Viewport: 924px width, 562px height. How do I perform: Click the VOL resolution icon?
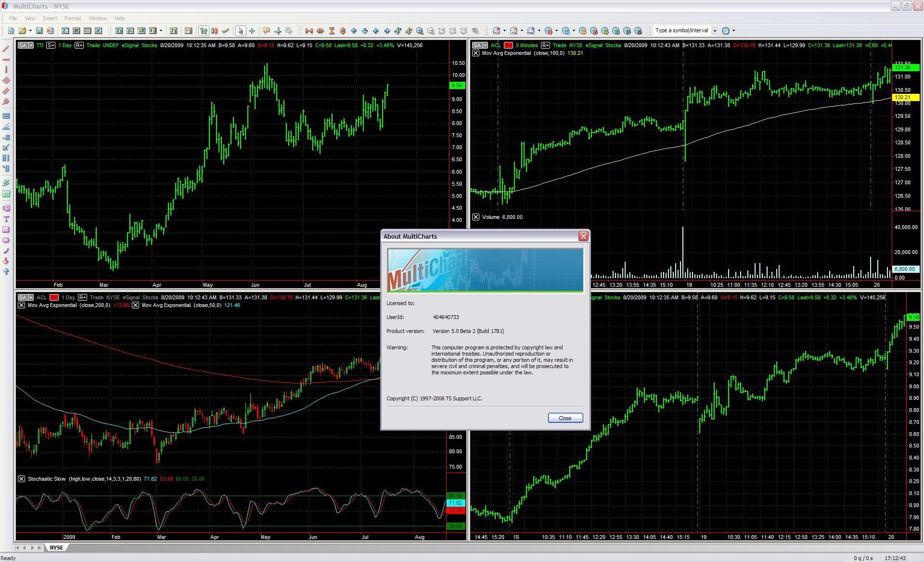point(513,31)
